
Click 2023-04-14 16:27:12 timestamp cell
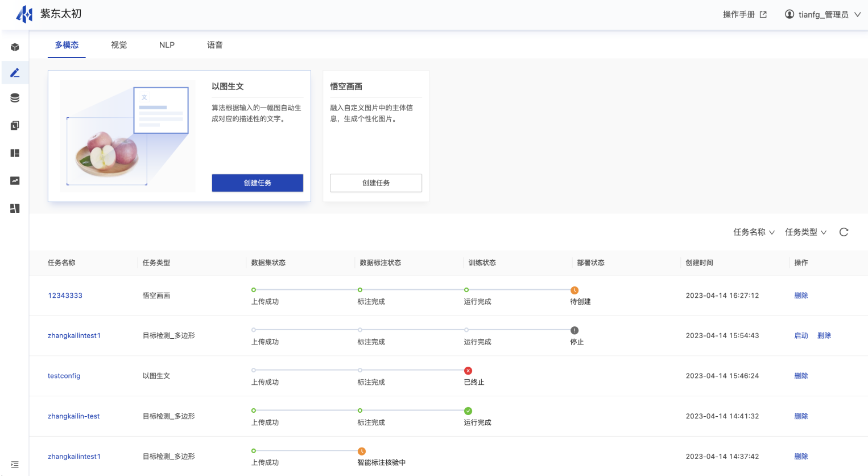pos(722,296)
